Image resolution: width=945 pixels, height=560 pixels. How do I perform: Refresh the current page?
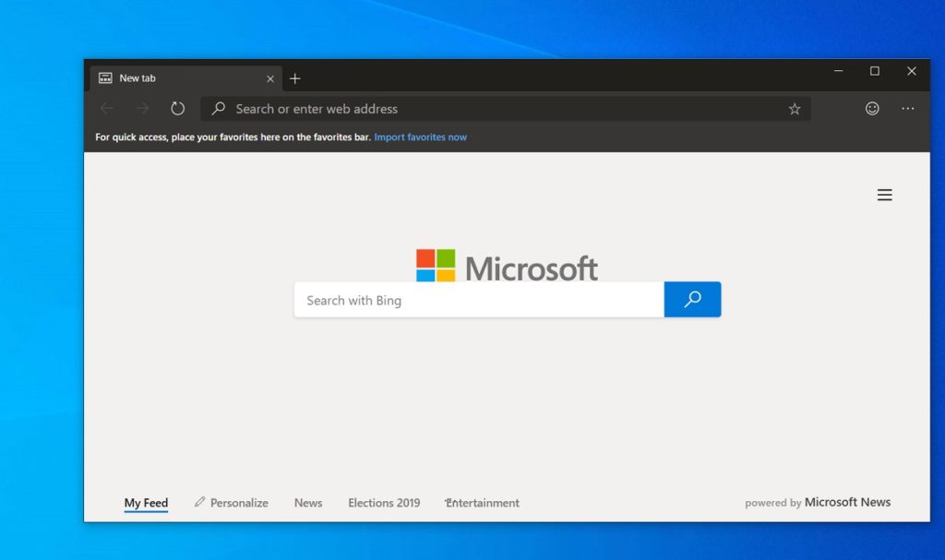(178, 108)
